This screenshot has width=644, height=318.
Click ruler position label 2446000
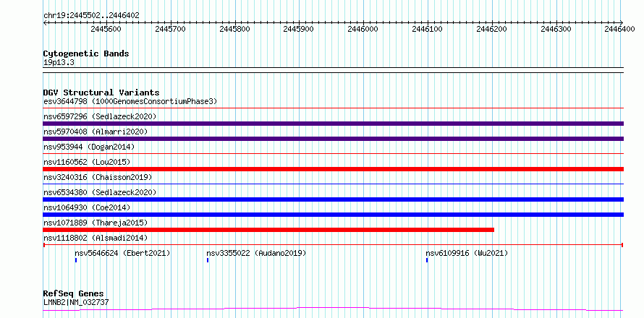363,30
